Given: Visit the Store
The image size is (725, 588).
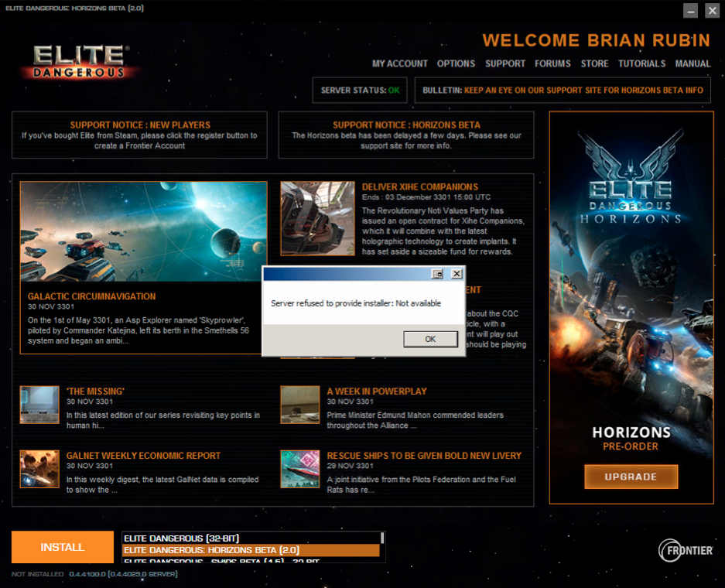Looking at the screenshot, I should 594,63.
